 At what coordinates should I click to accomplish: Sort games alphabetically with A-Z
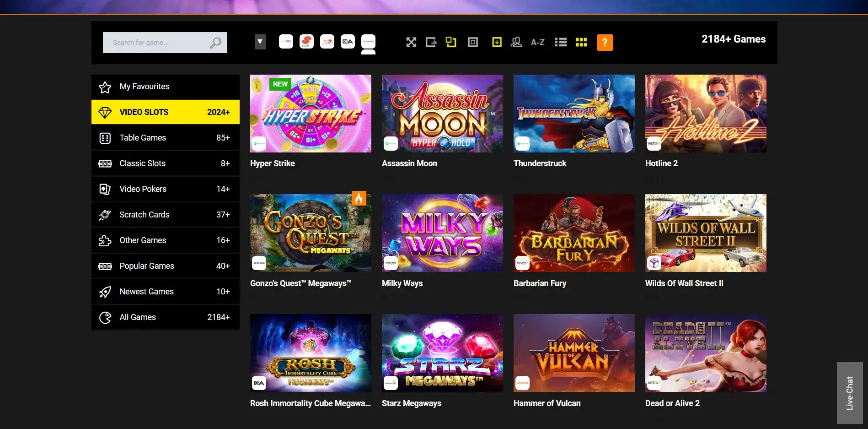[x=537, y=43]
